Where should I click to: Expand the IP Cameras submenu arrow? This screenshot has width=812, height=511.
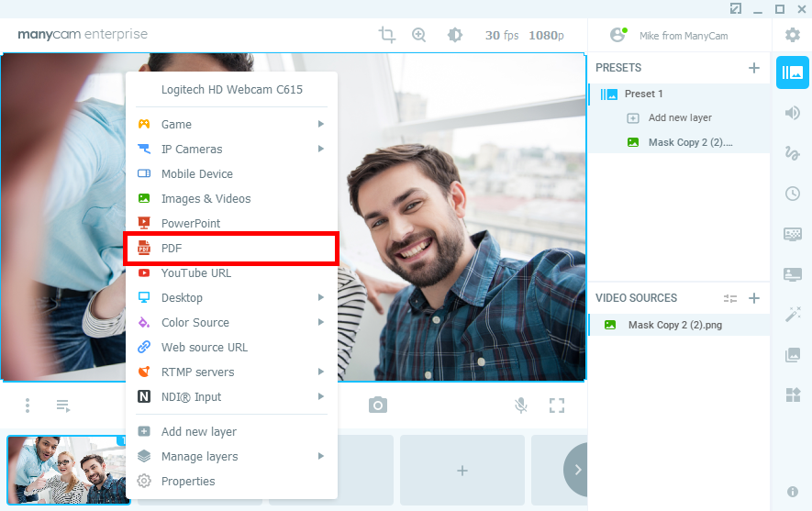tap(321, 150)
